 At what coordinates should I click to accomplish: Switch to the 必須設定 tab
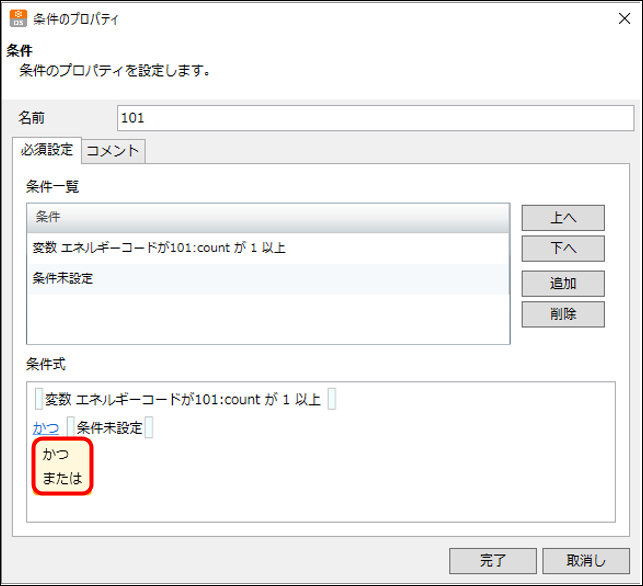pos(47,150)
